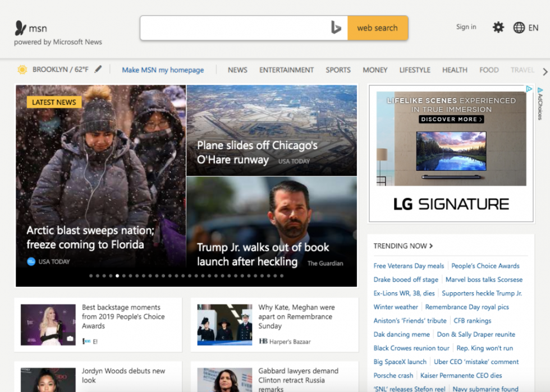Click Kaiser Permanente CEO dies link
The width and height of the screenshot is (550, 392).
click(x=461, y=375)
